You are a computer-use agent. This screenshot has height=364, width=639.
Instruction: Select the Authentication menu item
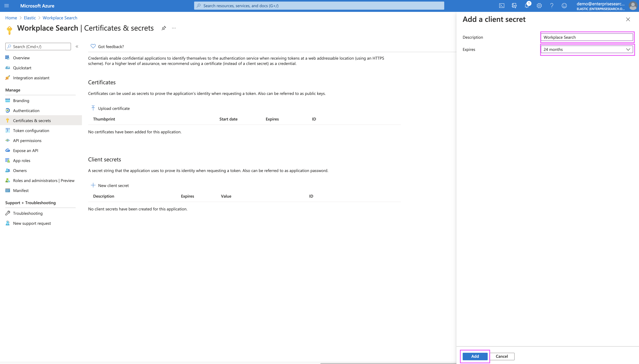tap(26, 111)
